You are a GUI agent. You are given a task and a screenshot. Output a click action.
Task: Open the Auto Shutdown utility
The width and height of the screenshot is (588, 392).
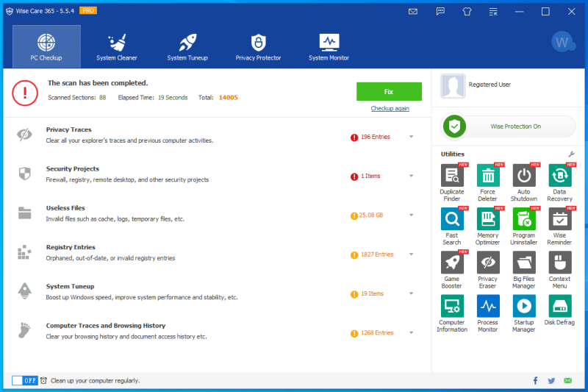point(524,177)
